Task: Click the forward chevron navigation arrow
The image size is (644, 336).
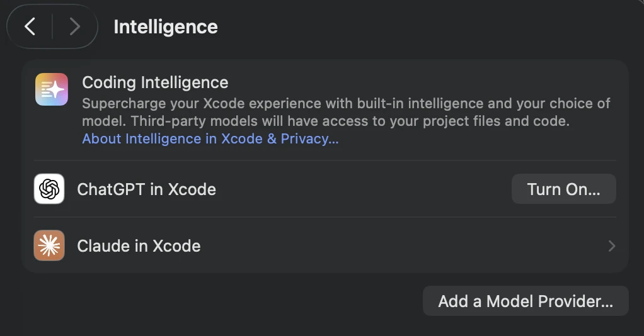Action: pyautogui.click(x=74, y=26)
